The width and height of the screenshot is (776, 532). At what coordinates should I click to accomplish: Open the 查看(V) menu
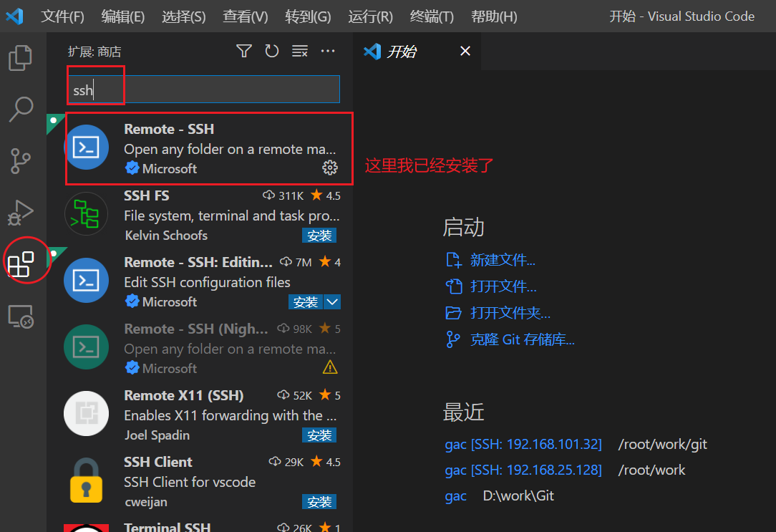click(x=246, y=16)
